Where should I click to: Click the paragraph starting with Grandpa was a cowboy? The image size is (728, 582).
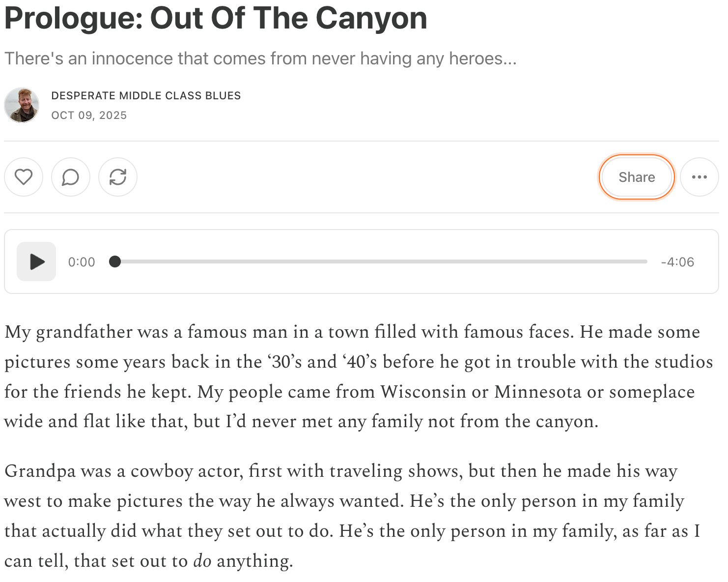pyautogui.click(x=352, y=516)
